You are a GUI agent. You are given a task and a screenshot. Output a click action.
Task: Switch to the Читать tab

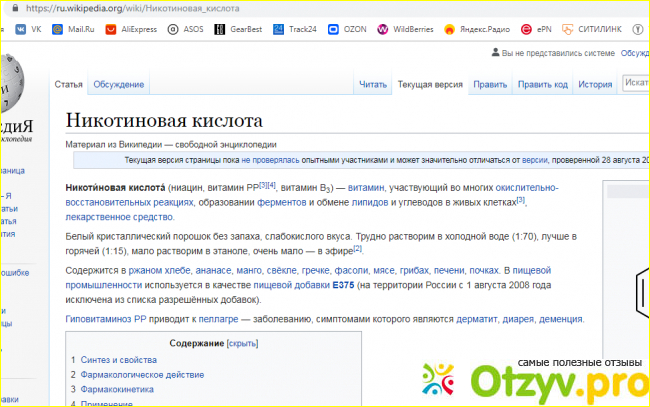point(372,85)
